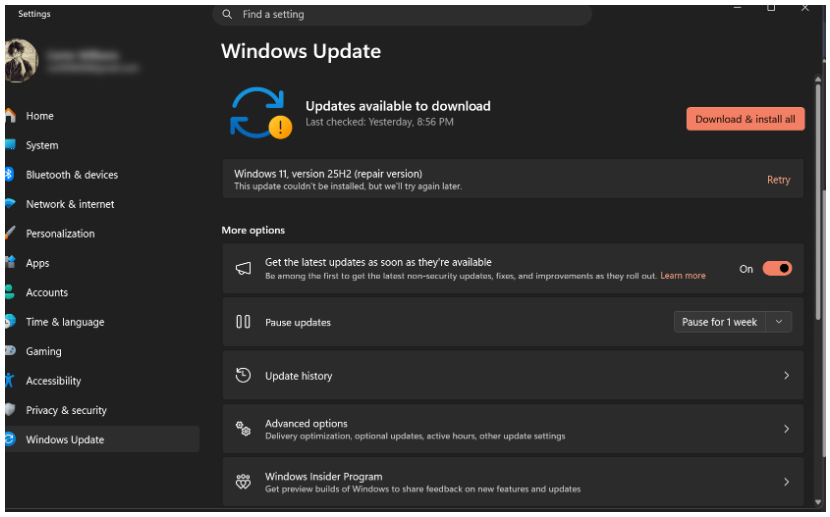Viewport: 830px width, 517px height.
Task: Open the Learn more link
Action: click(682, 276)
